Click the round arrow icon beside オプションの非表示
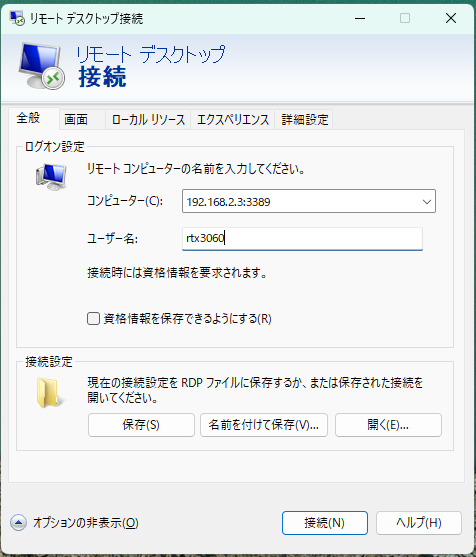 pyautogui.click(x=18, y=523)
